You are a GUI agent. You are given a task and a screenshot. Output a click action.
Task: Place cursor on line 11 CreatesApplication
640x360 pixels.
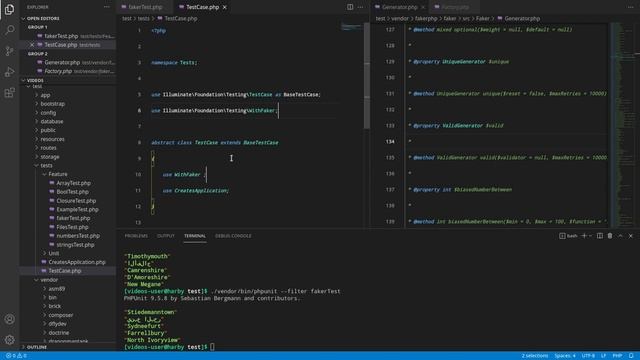click(x=201, y=191)
